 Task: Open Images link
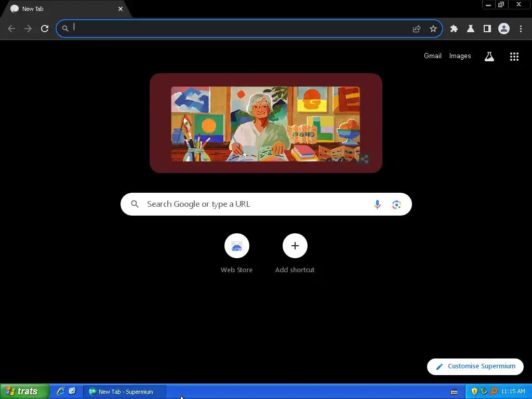pyautogui.click(x=460, y=56)
